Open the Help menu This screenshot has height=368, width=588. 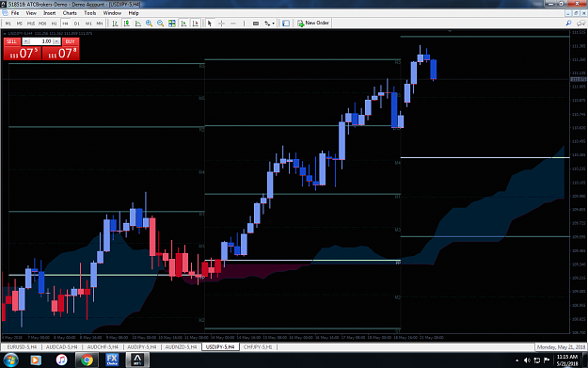[x=134, y=13]
